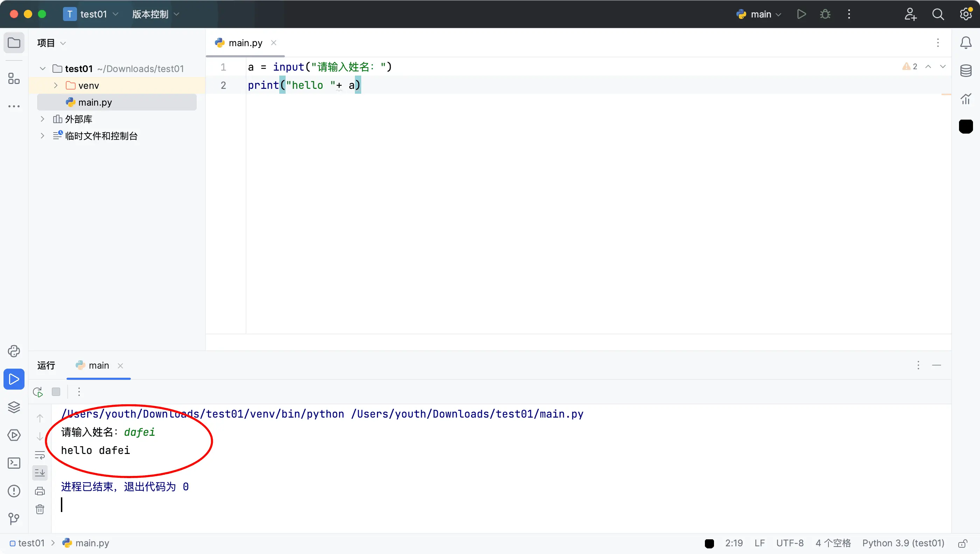Select the main tab in Run panel

pos(98,365)
